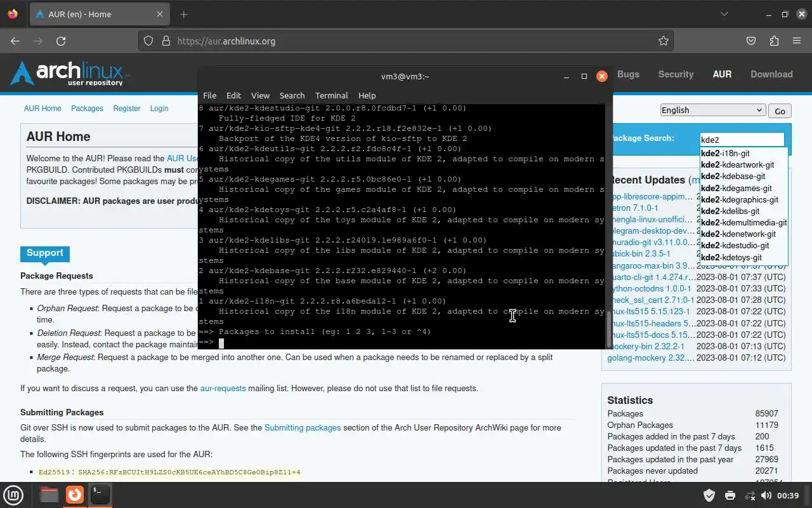This screenshot has height=508, width=812.
Task: Minimize the terminal window
Action: pyautogui.click(x=566, y=76)
